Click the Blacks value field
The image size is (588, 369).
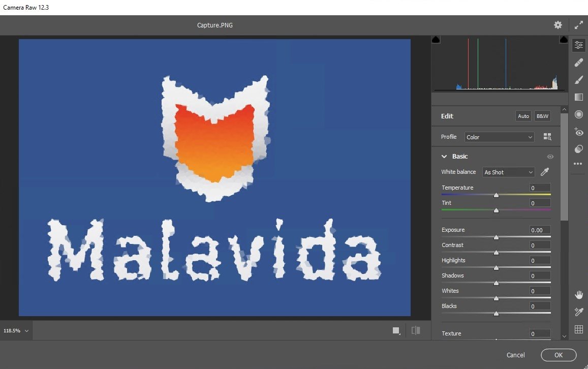[540, 306]
